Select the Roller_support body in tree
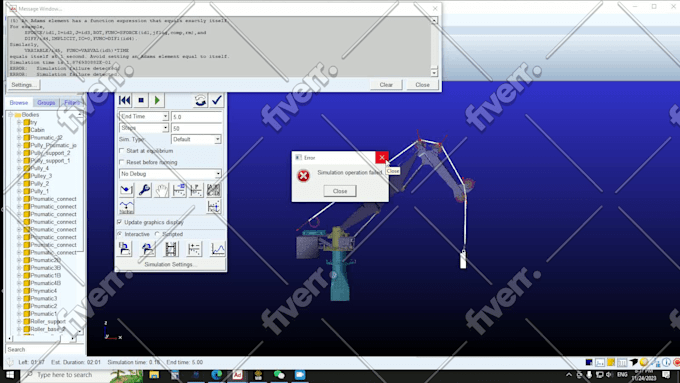The height and width of the screenshot is (383, 680). [48, 321]
